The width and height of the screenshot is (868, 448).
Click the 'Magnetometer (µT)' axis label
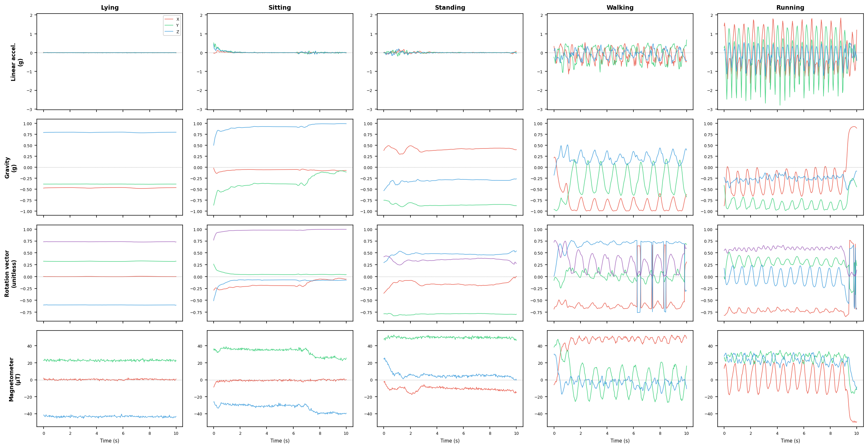coord(15,379)
